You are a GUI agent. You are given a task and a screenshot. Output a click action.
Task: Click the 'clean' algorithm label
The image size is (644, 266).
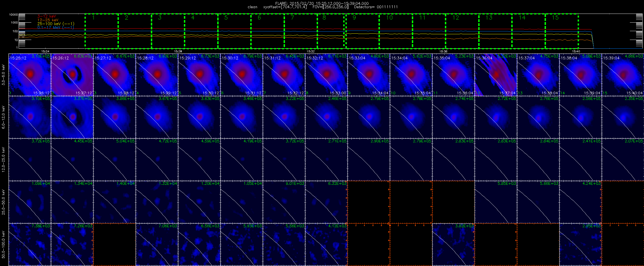253,7
